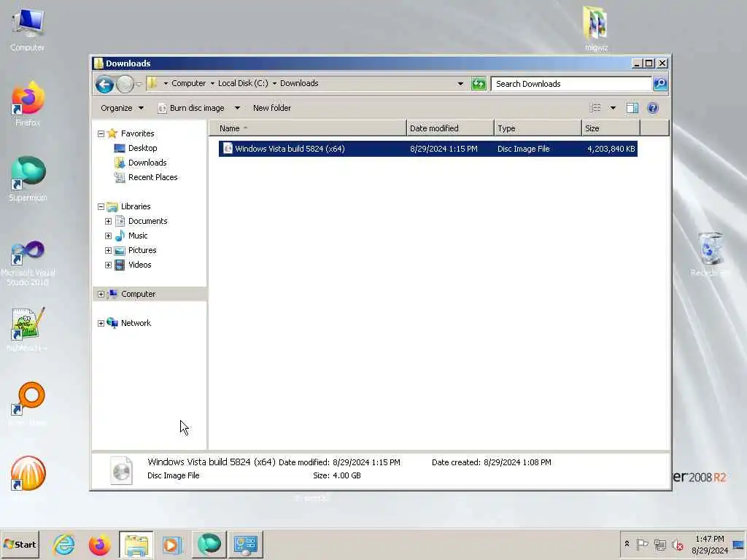The width and height of the screenshot is (747, 560).
Task: Select Downloads under Favorites
Action: tap(147, 163)
